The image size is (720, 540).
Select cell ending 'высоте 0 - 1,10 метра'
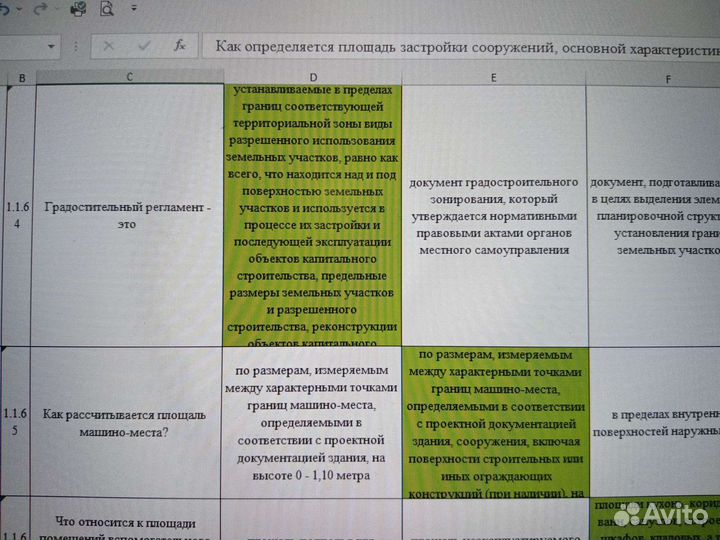(x=311, y=422)
